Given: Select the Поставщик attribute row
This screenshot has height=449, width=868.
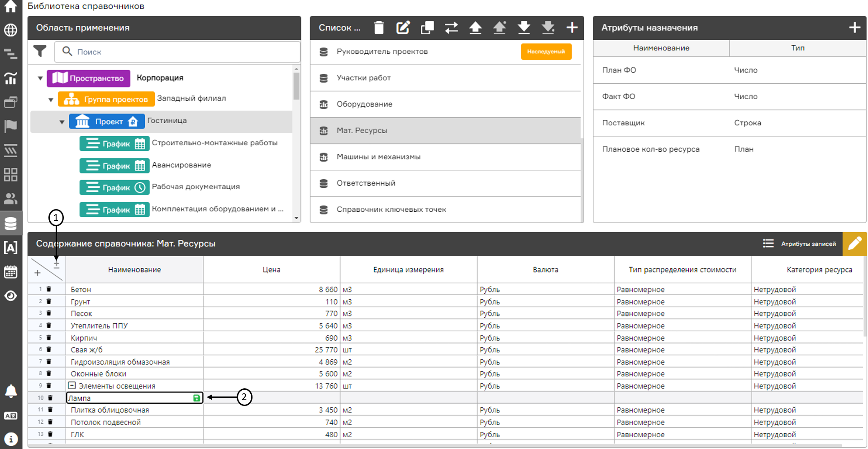Looking at the screenshot, I should click(730, 123).
